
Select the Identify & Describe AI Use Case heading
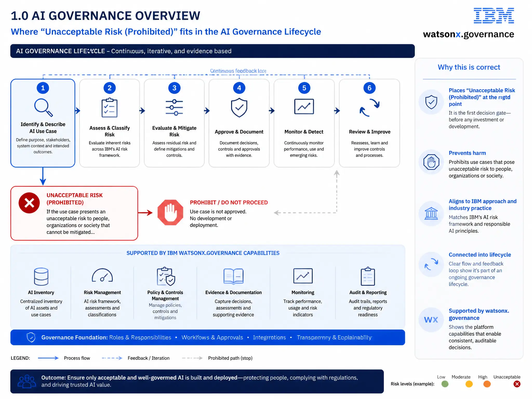coord(43,128)
